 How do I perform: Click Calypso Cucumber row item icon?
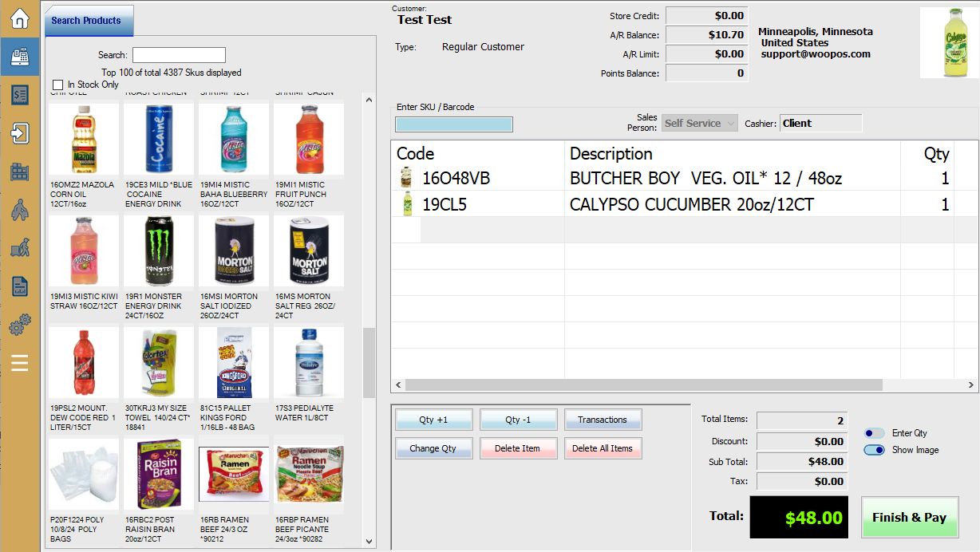(x=407, y=203)
